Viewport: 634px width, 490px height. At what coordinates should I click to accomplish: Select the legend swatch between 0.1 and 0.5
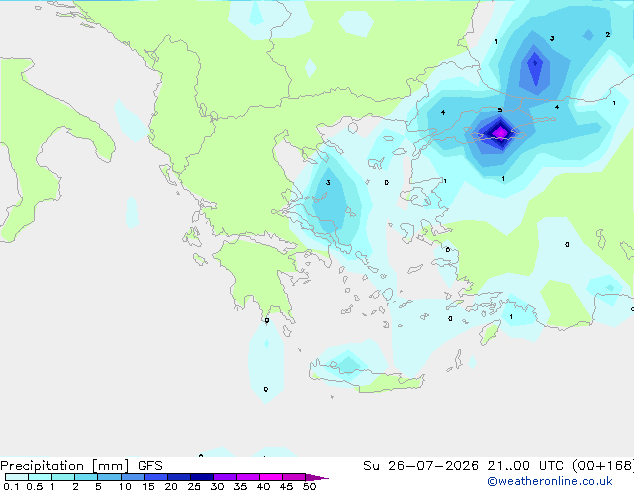[17, 477]
